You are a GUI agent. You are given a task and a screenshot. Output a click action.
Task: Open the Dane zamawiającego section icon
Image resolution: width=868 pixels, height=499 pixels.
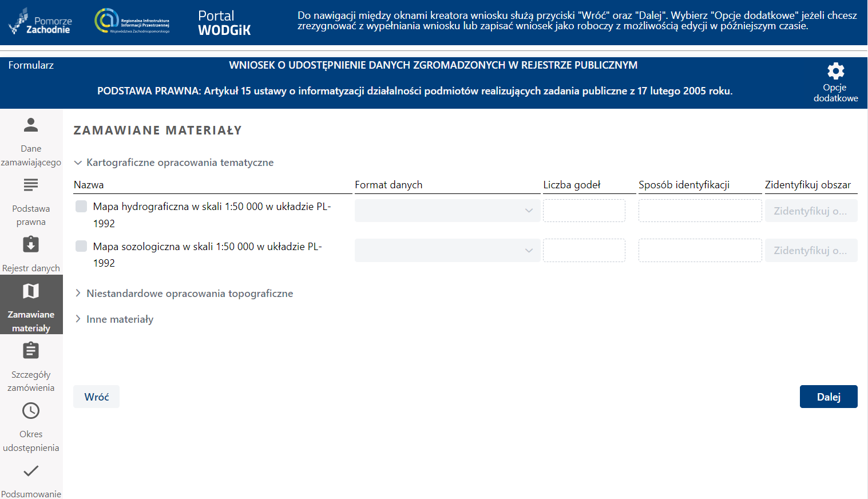[30, 125]
